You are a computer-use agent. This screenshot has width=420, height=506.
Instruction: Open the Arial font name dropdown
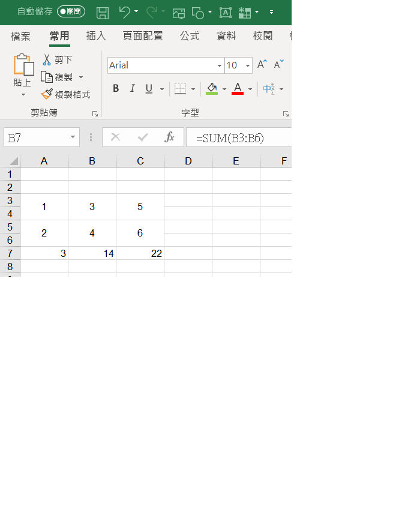click(220, 65)
